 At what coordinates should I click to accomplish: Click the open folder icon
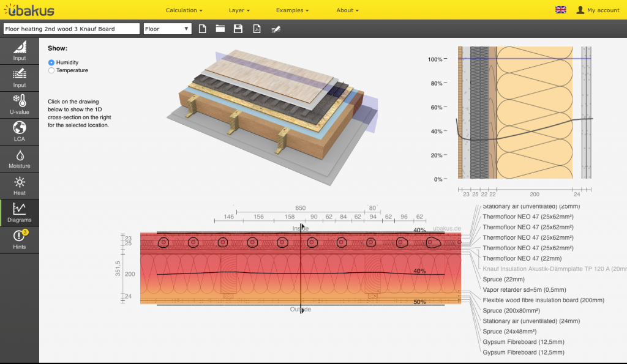click(x=220, y=29)
